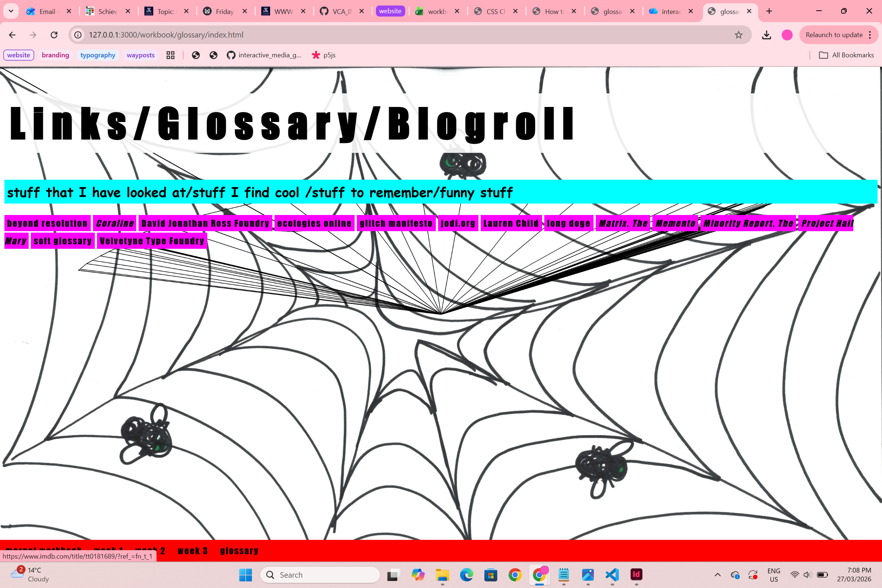Expand the typography bookmark group

97,55
